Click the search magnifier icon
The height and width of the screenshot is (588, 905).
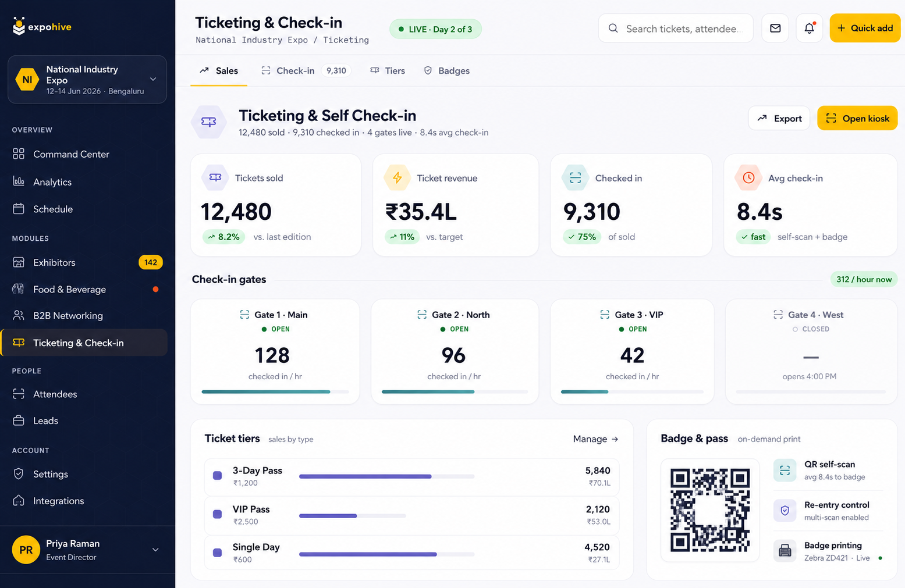613,28
